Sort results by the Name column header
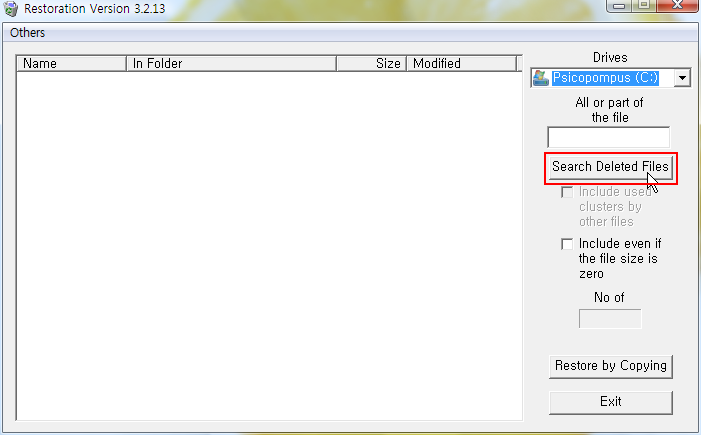 72,63
